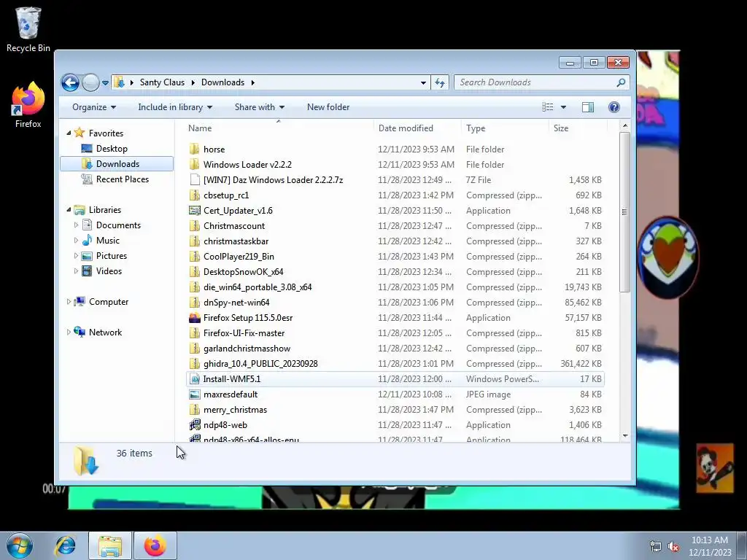This screenshot has height=560, width=747.
Task: Open the Share with menu
Action: tap(259, 107)
